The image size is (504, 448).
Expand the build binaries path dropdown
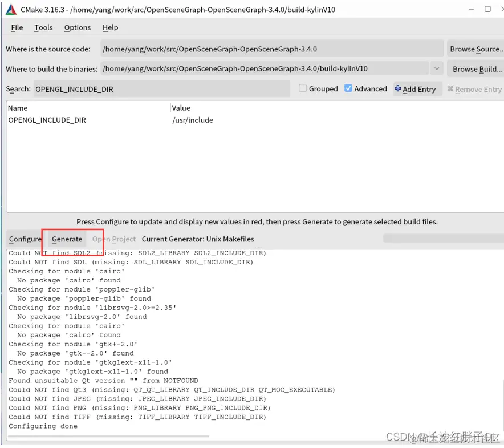point(437,68)
